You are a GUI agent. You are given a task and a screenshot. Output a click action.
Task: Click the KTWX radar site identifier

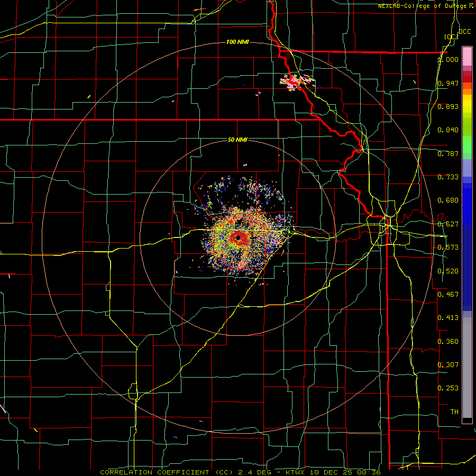coord(296,472)
